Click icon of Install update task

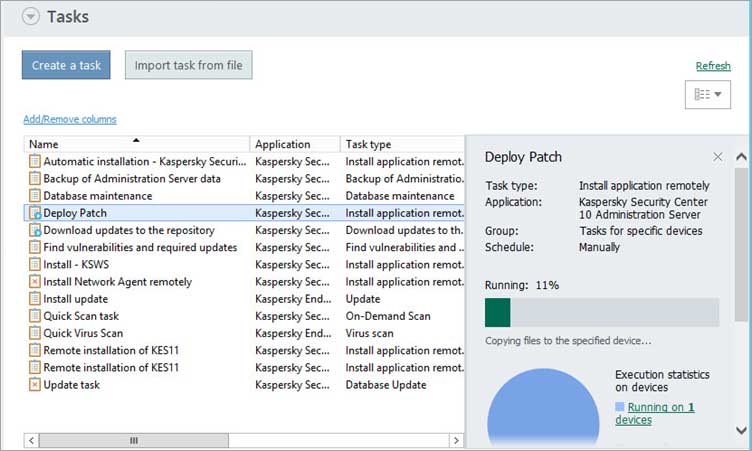(35, 299)
